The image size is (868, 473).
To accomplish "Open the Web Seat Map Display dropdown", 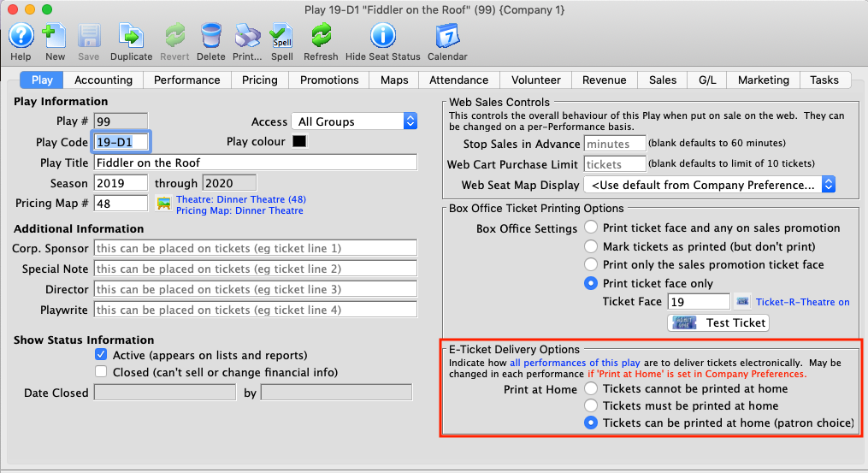I will (710, 185).
